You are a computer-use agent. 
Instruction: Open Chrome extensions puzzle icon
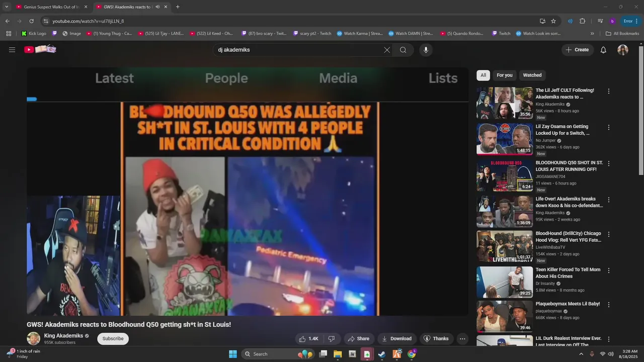coord(583,21)
